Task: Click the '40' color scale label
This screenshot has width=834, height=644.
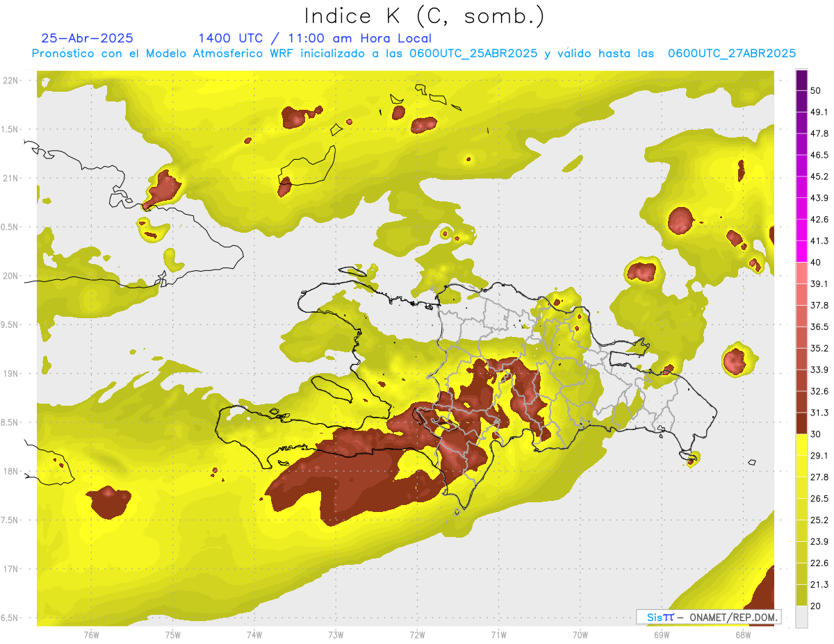Action: point(816,263)
